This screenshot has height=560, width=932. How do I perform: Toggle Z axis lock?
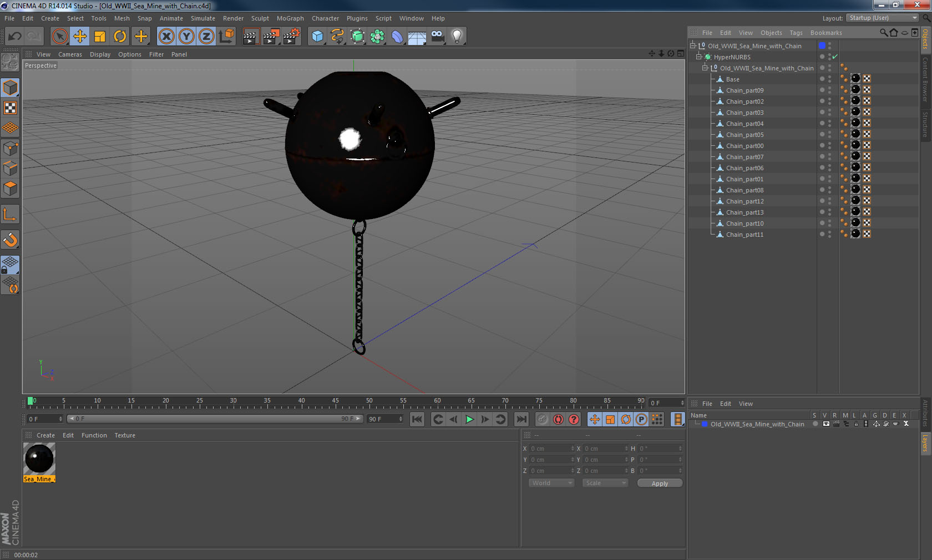[x=206, y=37]
